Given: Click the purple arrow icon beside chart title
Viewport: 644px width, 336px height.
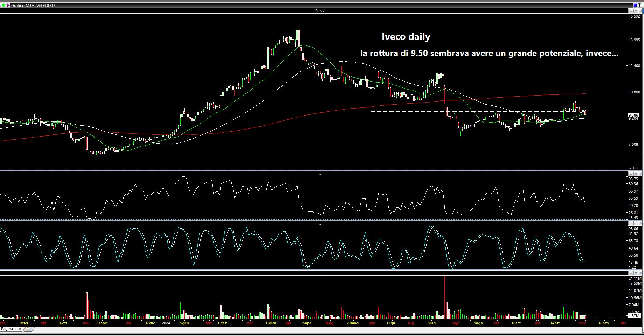Looking at the screenshot, I should [x=8, y=5].
